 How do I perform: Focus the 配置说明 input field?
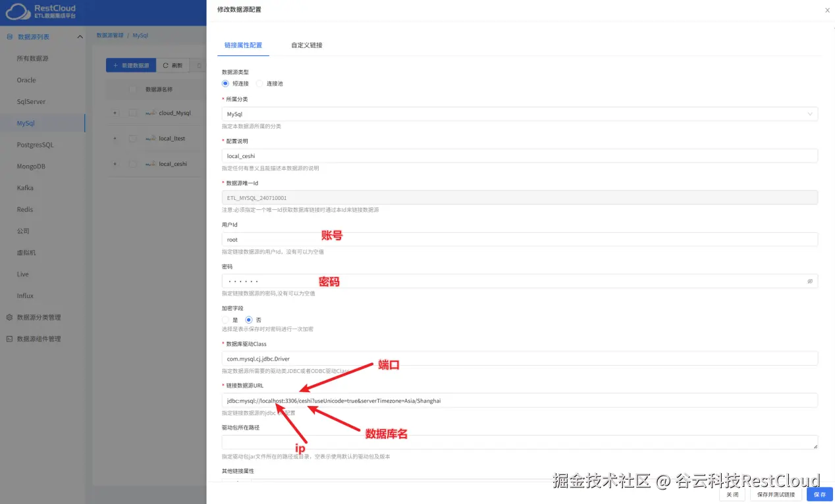click(x=520, y=156)
